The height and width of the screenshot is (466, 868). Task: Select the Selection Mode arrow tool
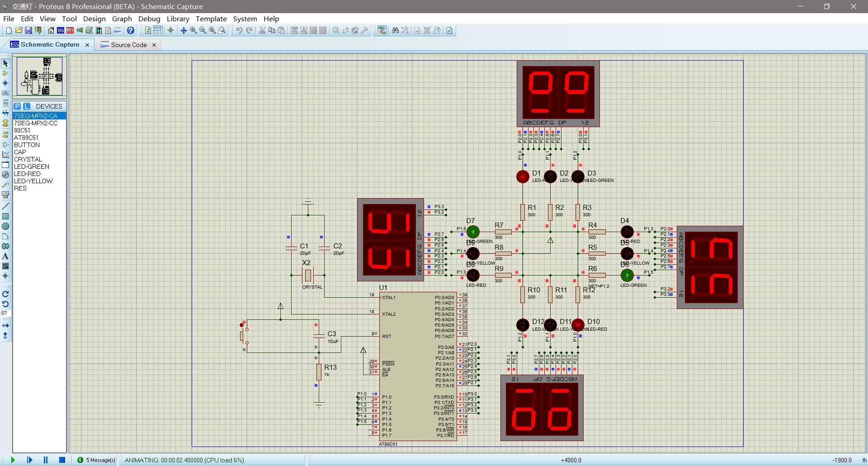(x=5, y=63)
